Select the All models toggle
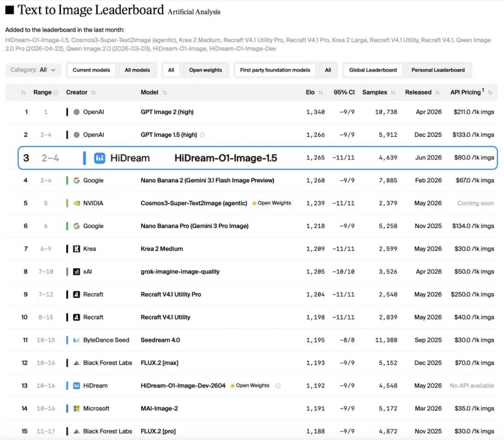This screenshot has height=440, width=504. click(x=137, y=70)
